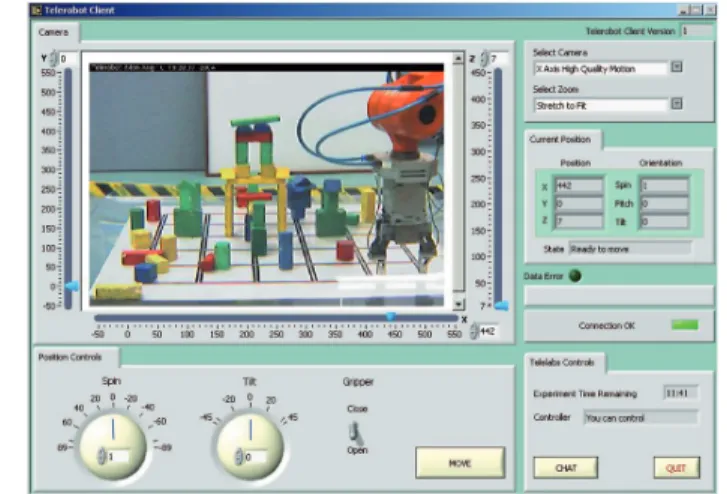Click the Tilt dial numeric input

click(255, 457)
